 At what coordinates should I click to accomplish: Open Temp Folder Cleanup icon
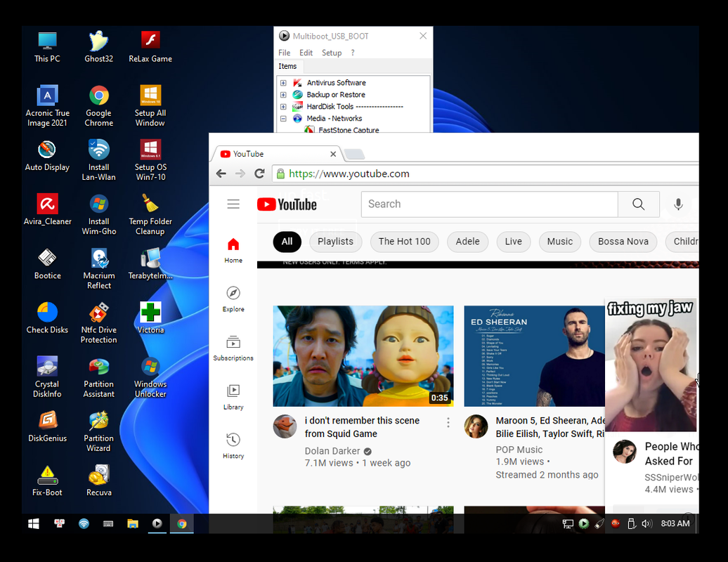pos(150,214)
